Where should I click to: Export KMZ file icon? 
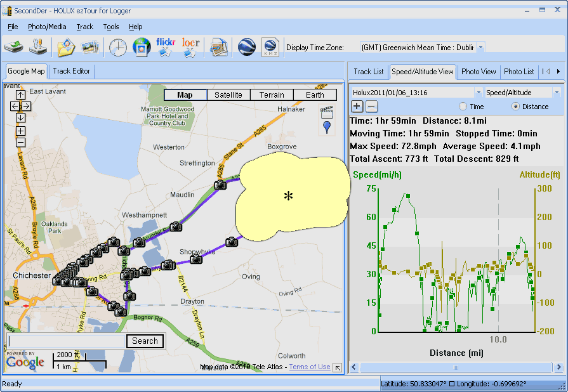click(x=270, y=47)
